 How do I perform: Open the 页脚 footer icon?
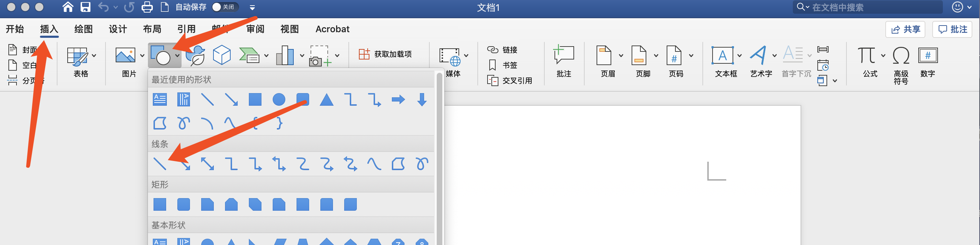[639, 55]
